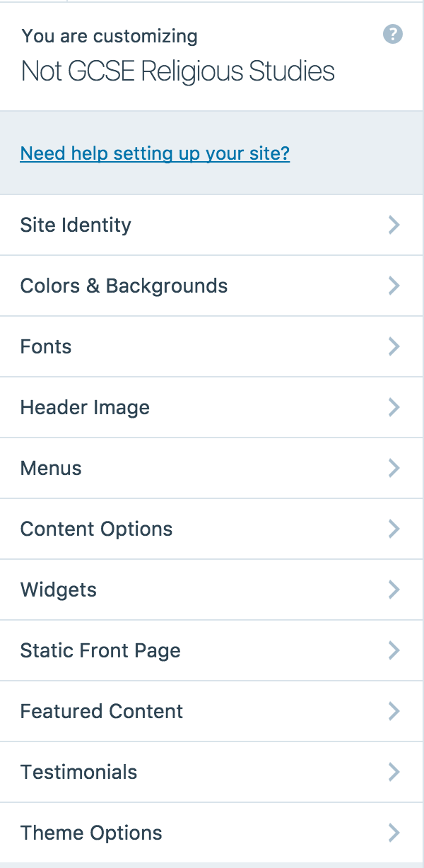Click the help question mark icon

pyautogui.click(x=393, y=35)
